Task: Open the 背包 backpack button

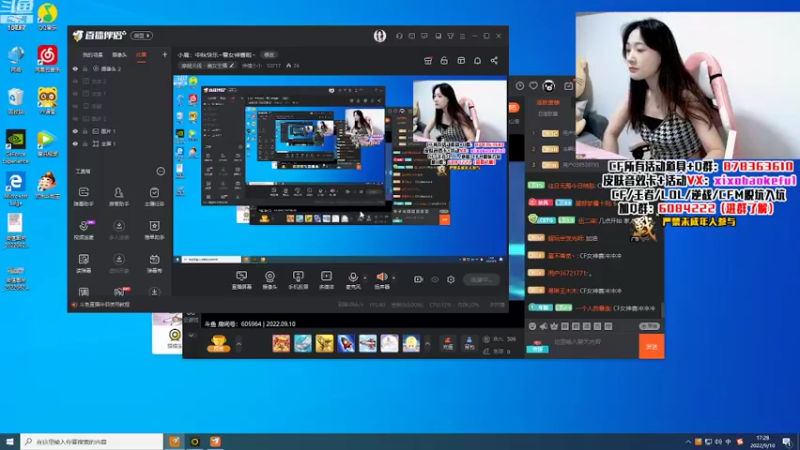Action: (469, 343)
